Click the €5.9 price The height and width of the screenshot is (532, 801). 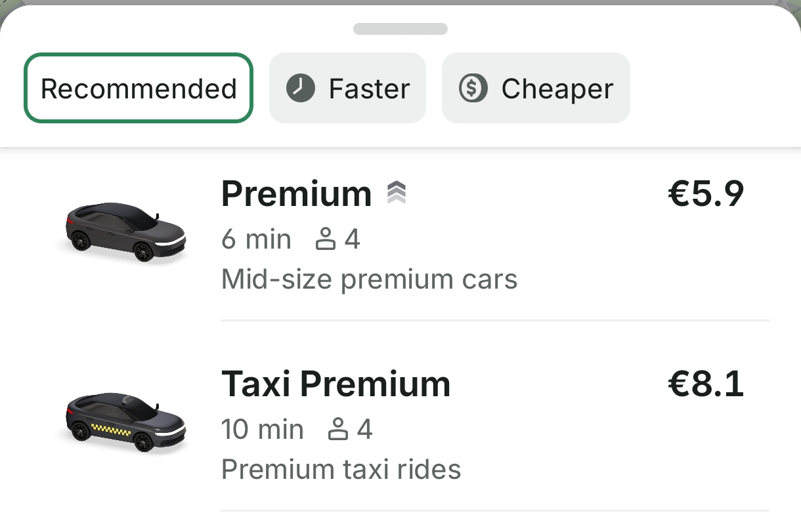click(x=706, y=194)
